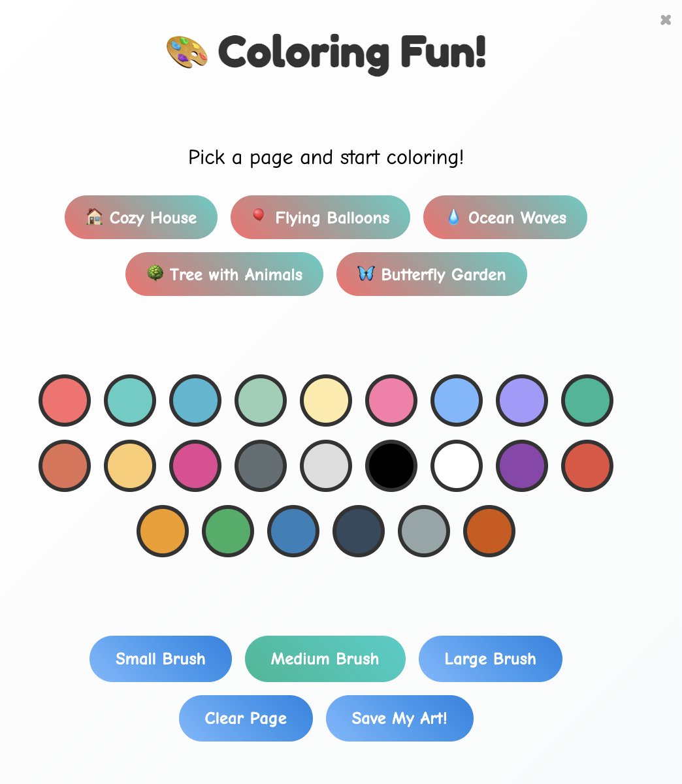Choose the Ocean Waves page
Screen dimensions: 682x784
(x=505, y=218)
